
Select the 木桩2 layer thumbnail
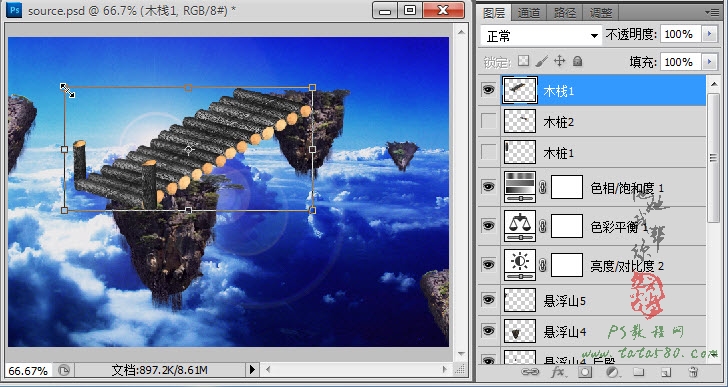coord(520,121)
